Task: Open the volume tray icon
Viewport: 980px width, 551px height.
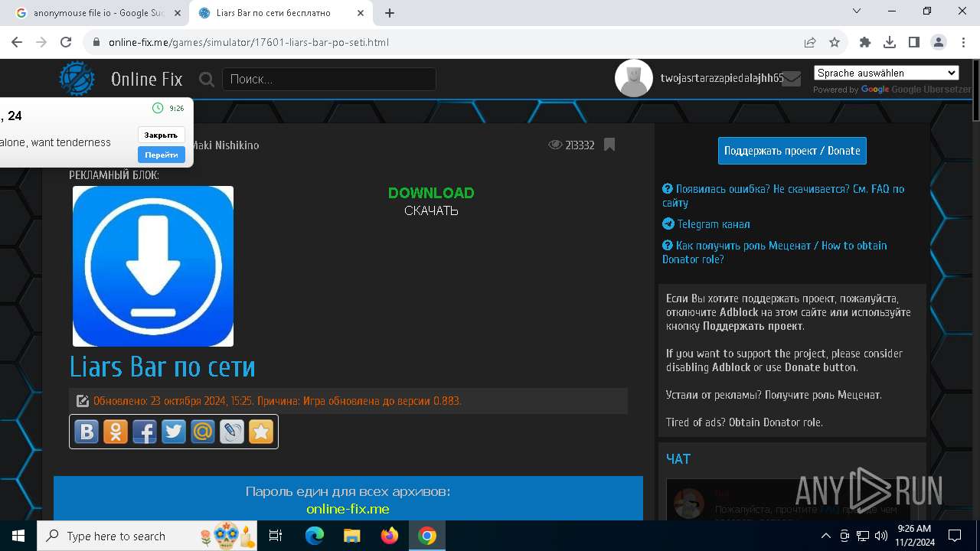Action: [x=880, y=536]
